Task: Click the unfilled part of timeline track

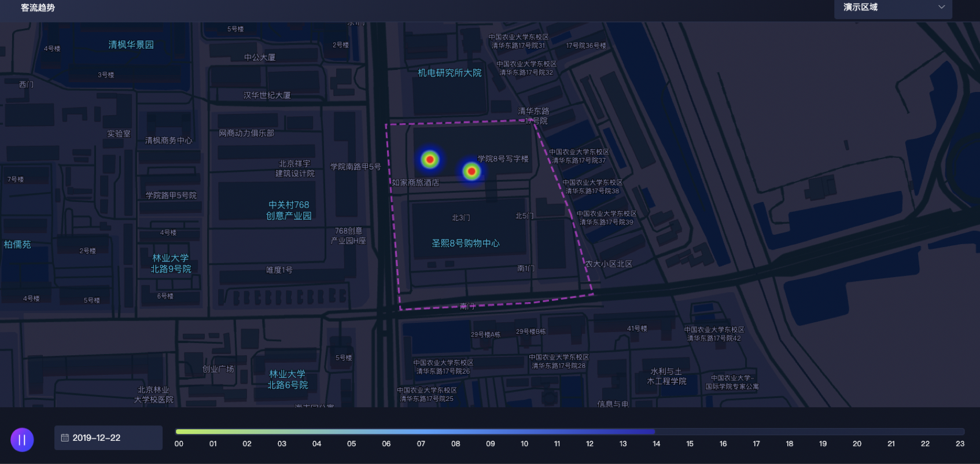Action: pyautogui.click(x=810, y=432)
